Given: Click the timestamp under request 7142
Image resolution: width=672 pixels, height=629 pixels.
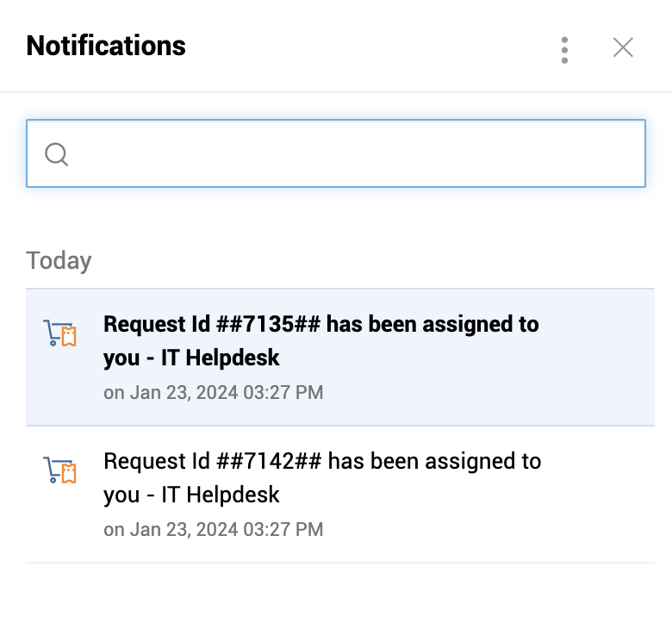Looking at the screenshot, I should pyautogui.click(x=213, y=529).
